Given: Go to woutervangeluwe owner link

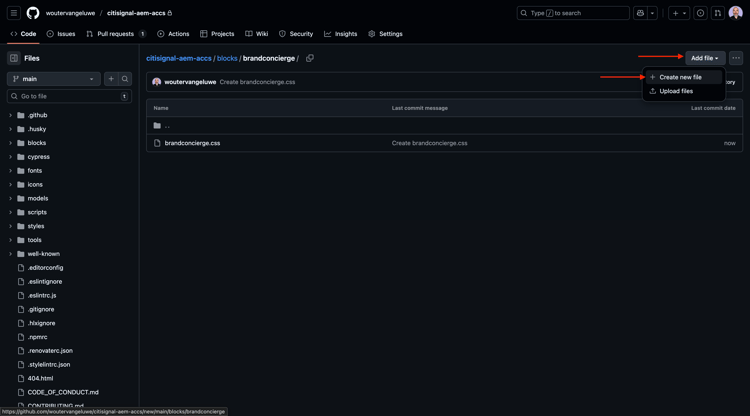Looking at the screenshot, I should click(x=70, y=13).
